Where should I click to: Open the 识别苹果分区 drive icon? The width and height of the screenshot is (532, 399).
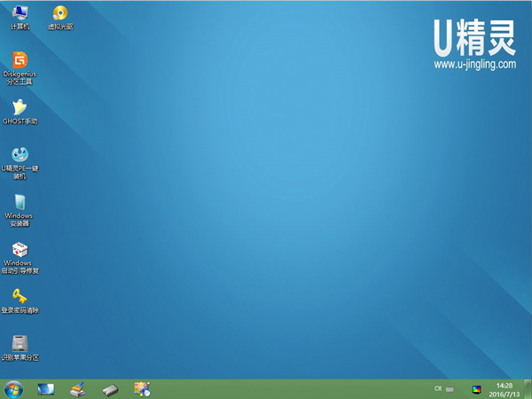[20, 348]
